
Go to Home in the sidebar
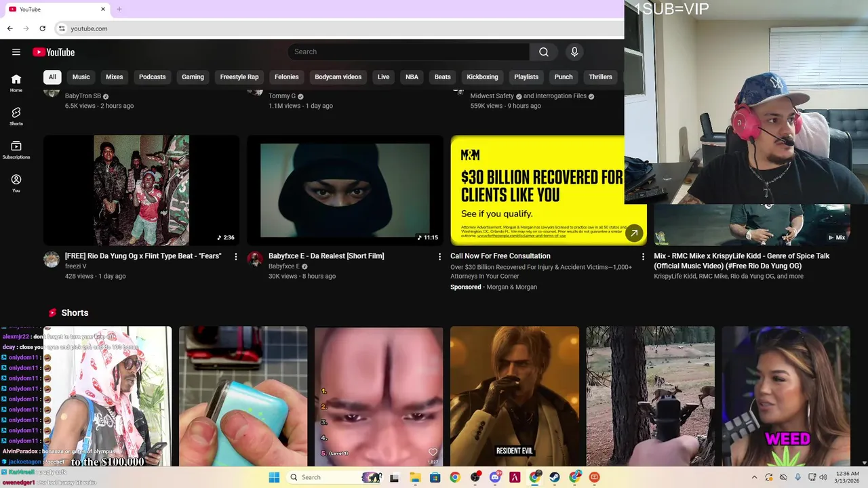coord(16,83)
